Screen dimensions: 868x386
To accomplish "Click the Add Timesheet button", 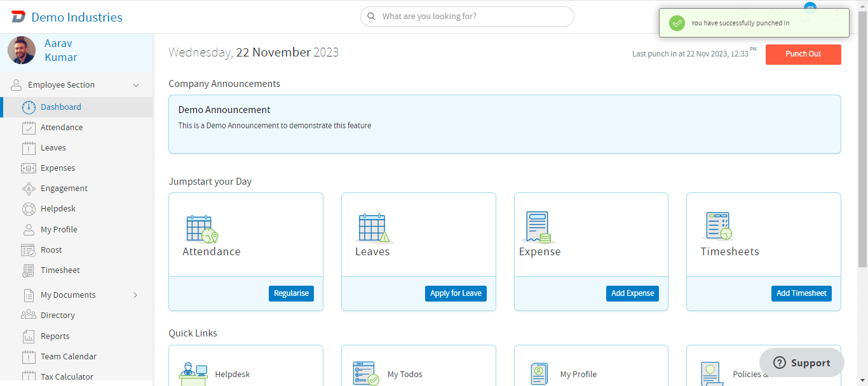I will click(801, 293).
